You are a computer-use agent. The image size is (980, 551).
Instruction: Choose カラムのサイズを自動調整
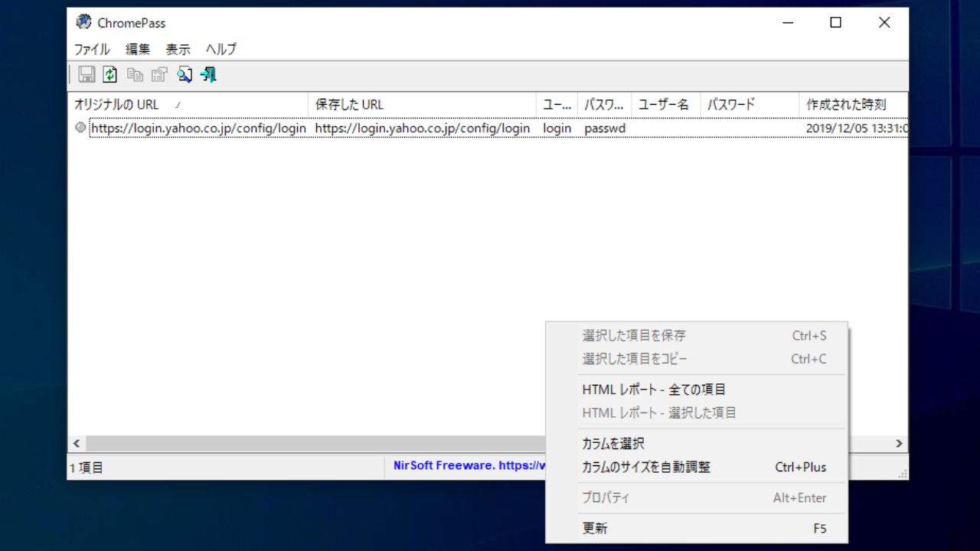click(x=697, y=467)
